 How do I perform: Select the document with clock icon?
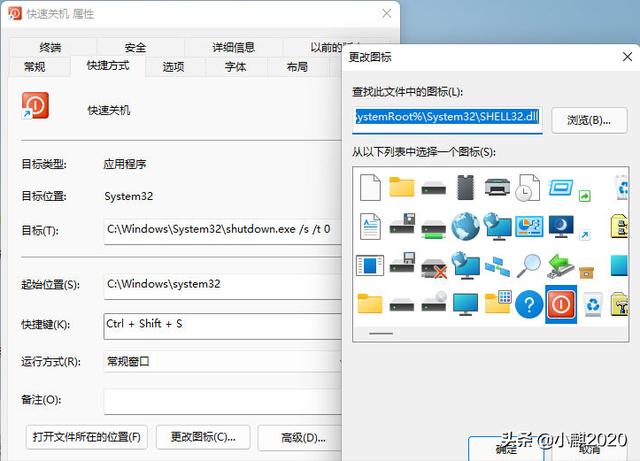pos(529,187)
